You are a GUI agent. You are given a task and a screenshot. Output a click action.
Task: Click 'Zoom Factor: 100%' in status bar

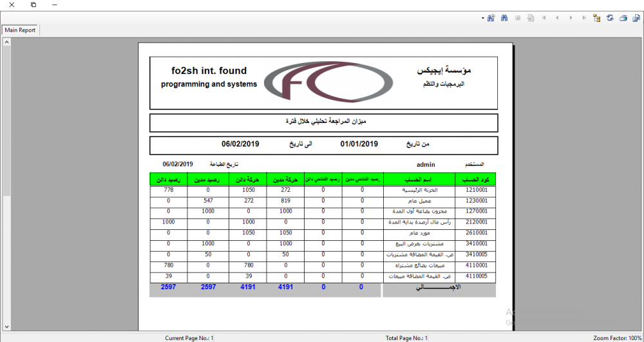(x=618, y=338)
